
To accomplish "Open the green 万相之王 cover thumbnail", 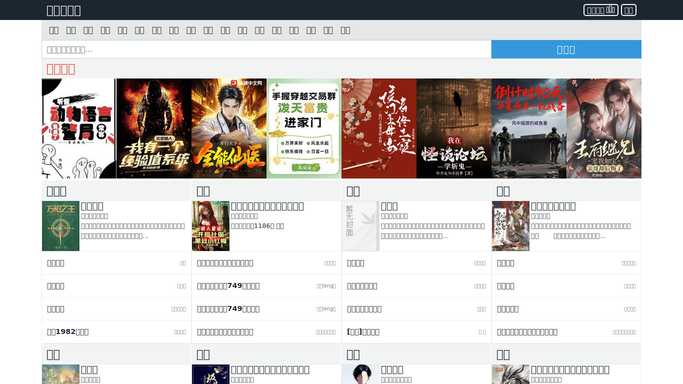I will click(61, 226).
